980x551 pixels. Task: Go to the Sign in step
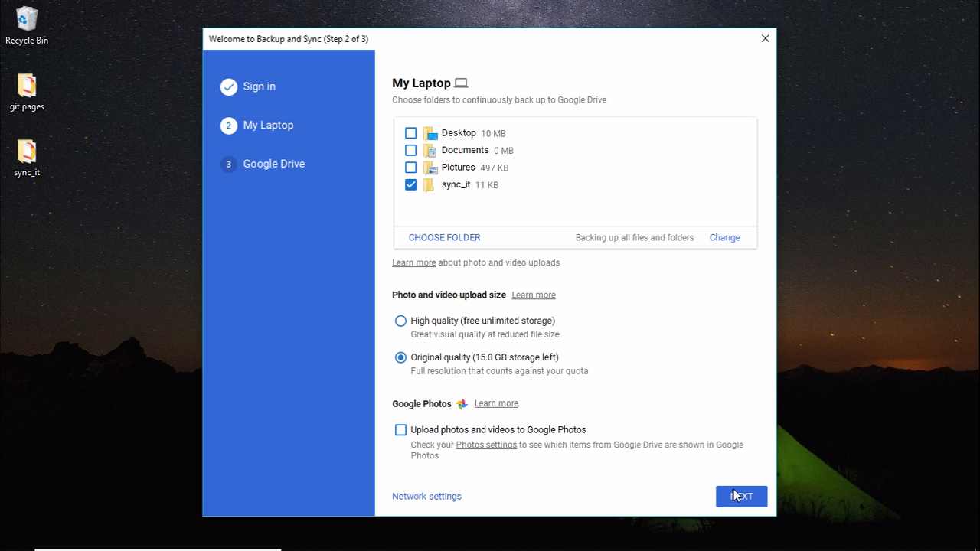(x=260, y=86)
